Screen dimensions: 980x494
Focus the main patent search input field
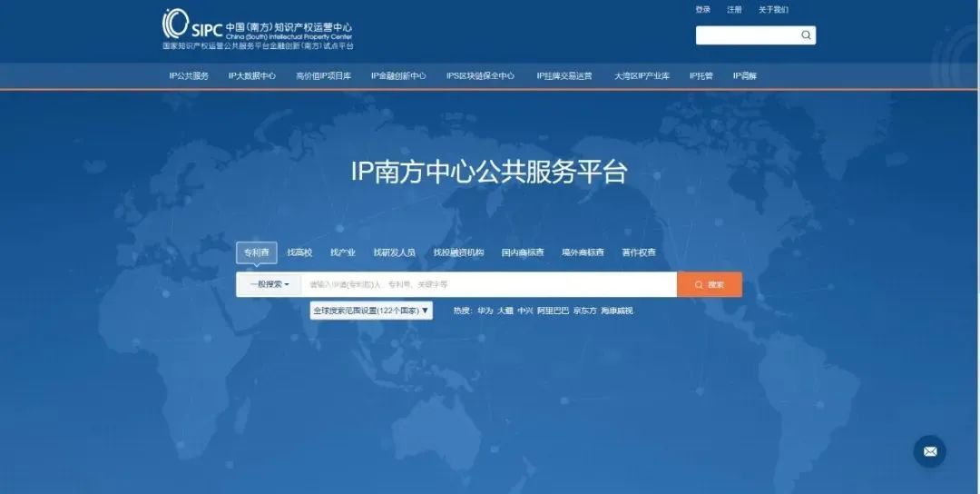click(x=488, y=284)
